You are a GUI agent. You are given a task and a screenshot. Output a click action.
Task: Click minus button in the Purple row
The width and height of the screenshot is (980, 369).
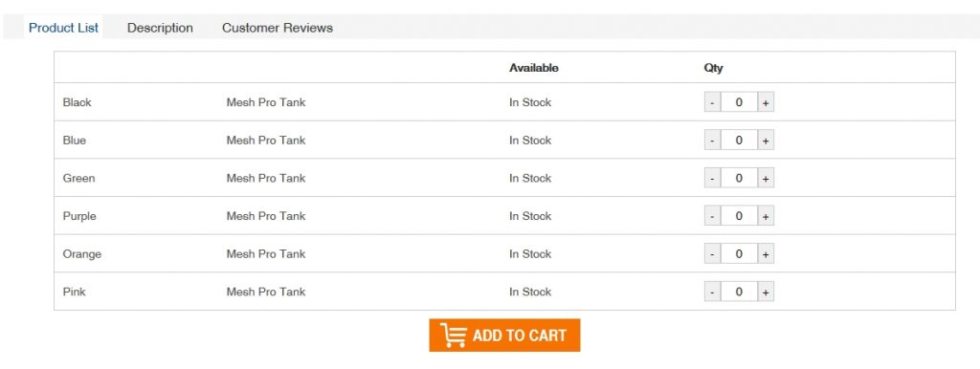tap(712, 216)
